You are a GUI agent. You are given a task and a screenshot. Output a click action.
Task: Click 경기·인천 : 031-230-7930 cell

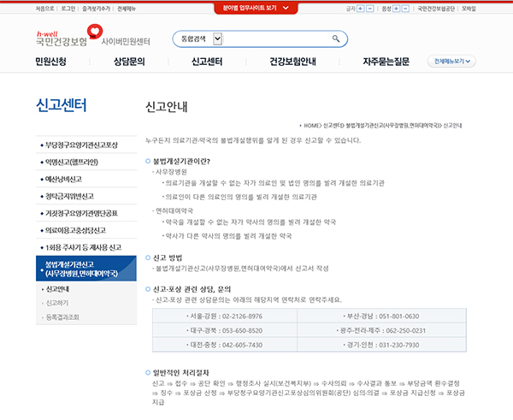[x=382, y=345]
